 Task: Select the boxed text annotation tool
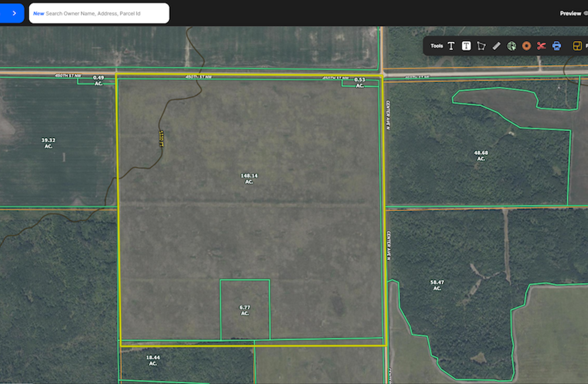466,46
